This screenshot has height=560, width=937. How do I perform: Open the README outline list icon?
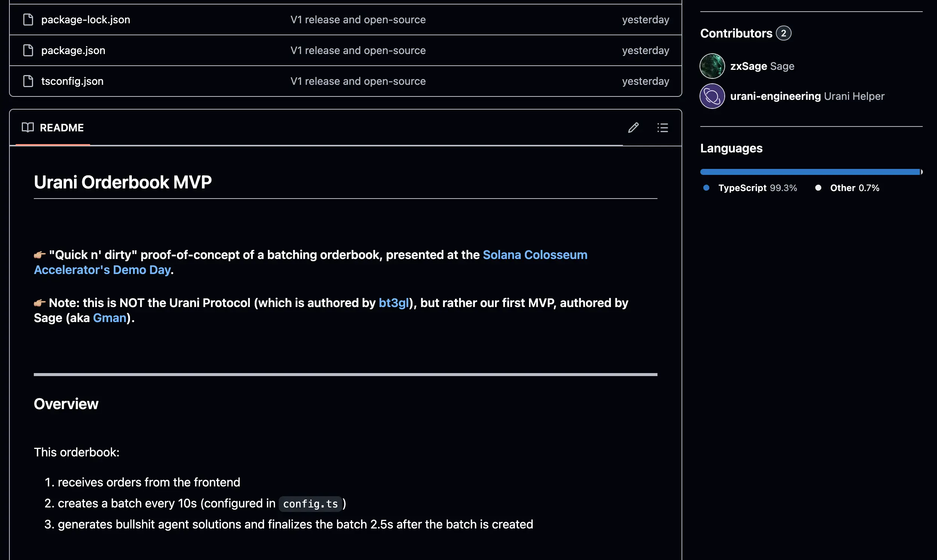(662, 128)
